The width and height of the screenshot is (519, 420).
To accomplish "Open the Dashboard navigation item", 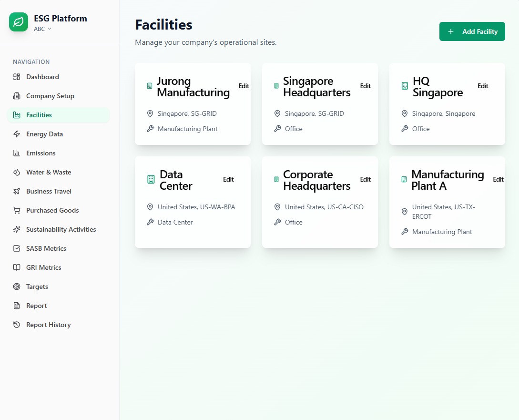I will (42, 77).
